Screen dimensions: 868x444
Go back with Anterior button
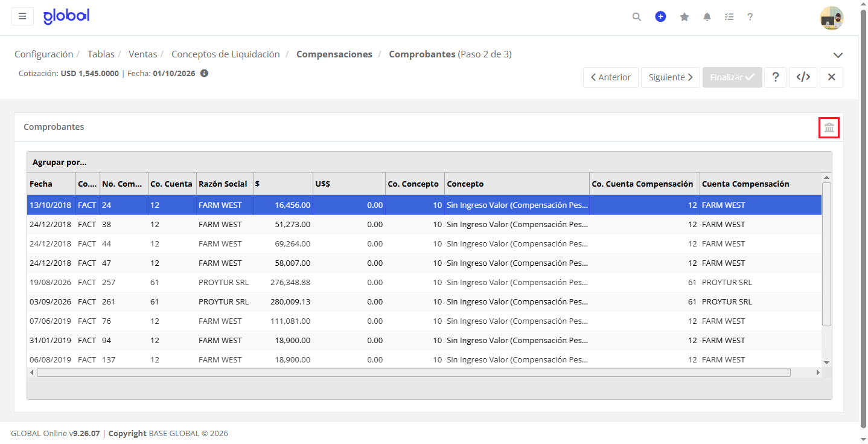[611, 77]
